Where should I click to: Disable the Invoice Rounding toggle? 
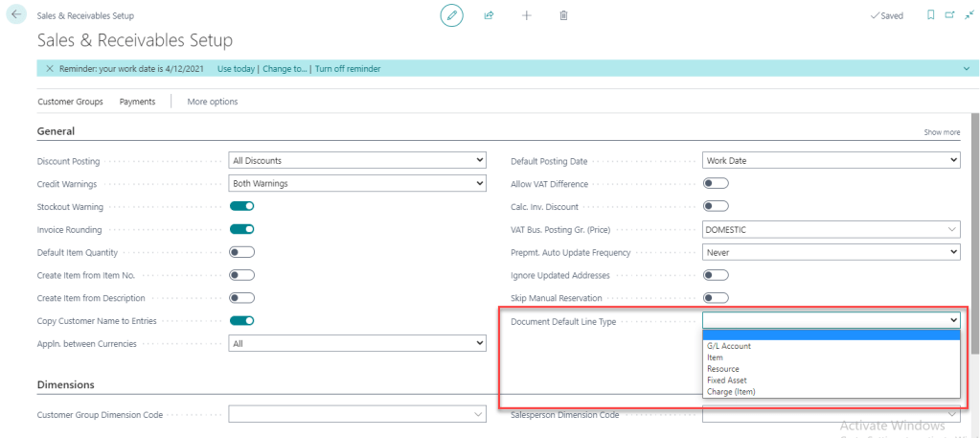(x=241, y=229)
